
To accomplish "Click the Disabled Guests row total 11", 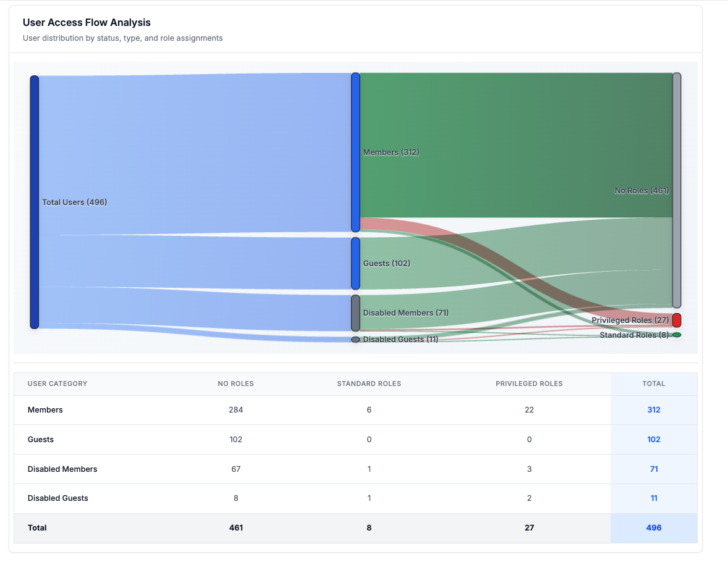I will point(654,498).
